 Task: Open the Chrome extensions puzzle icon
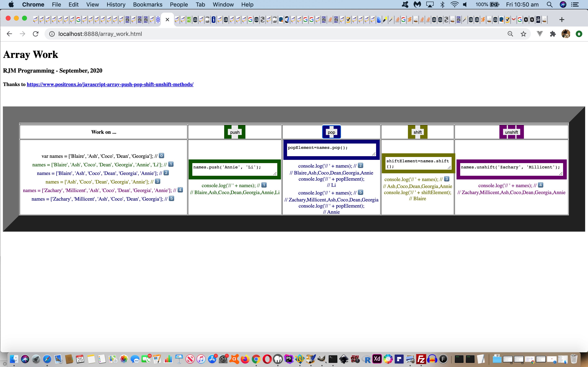pyautogui.click(x=553, y=34)
